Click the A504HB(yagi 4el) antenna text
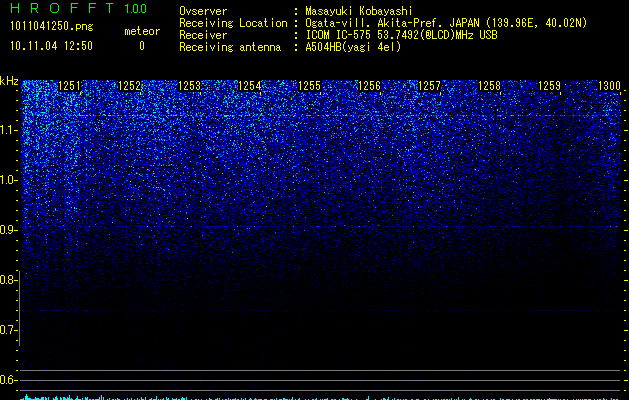 pyautogui.click(x=353, y=47)
